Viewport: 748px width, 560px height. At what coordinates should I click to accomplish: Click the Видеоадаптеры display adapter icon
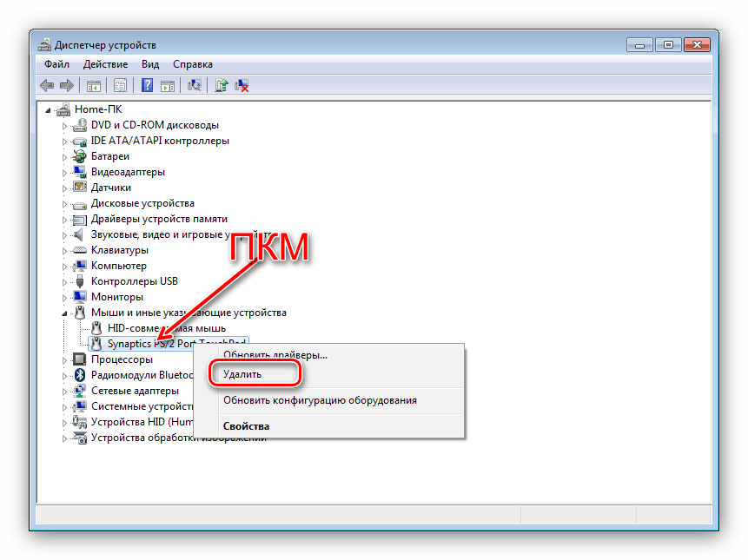(x=80, y=172)
